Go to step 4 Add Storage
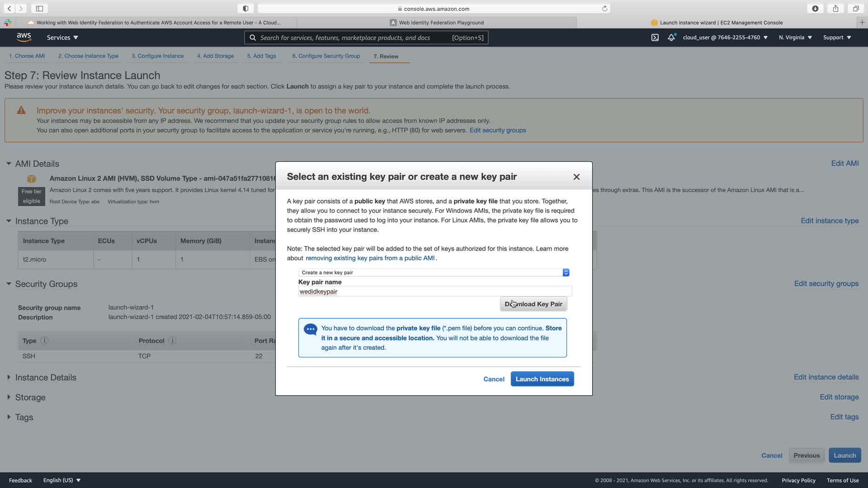 tap(215, 56)
